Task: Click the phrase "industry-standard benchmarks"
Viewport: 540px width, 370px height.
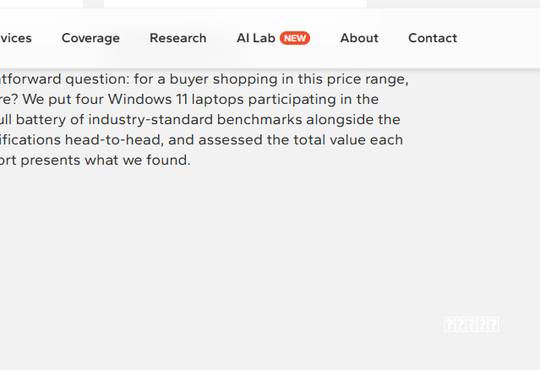Action: point(195,120)
